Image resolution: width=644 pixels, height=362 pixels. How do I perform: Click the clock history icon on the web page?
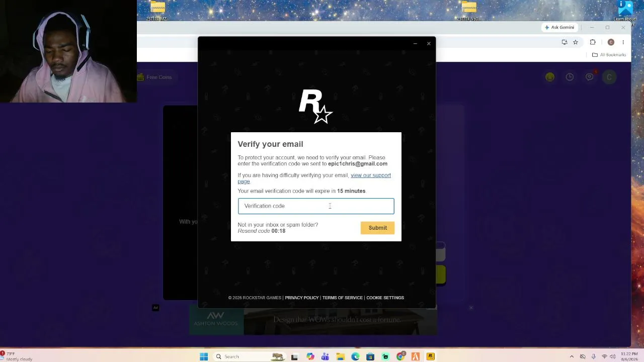[570, 77]
